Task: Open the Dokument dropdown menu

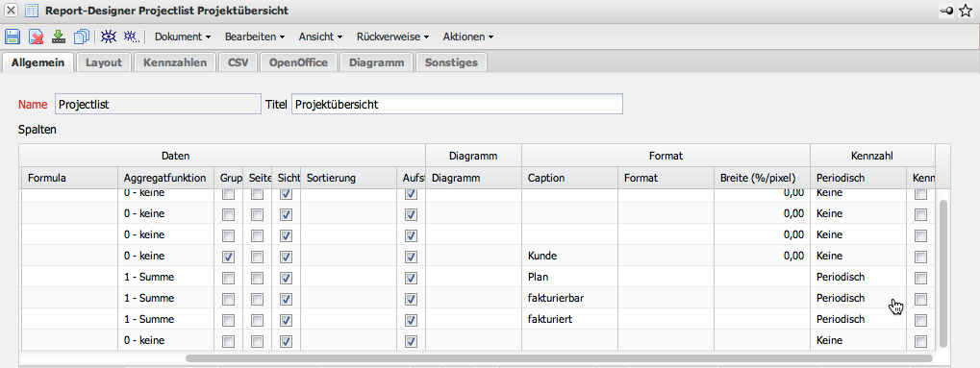Action: coord(183,37)
